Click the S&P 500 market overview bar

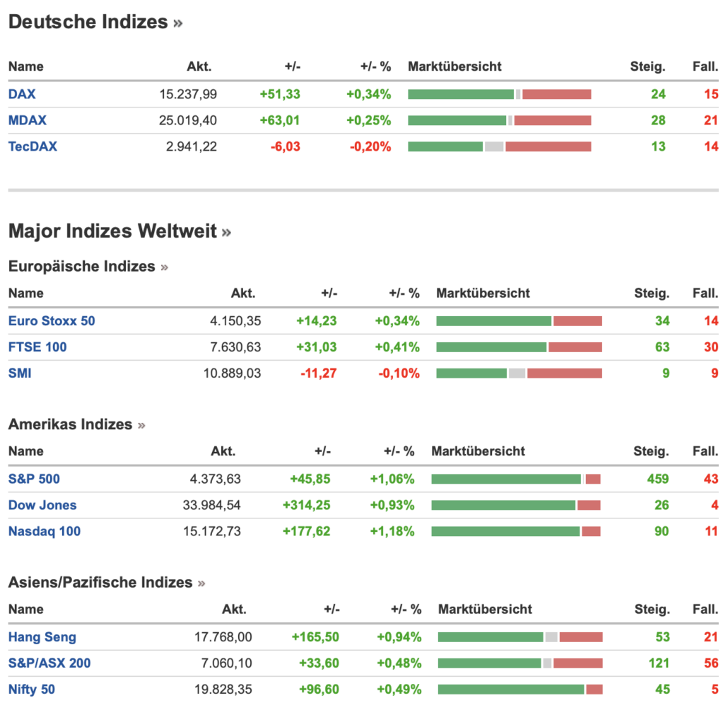pos(516,479)
